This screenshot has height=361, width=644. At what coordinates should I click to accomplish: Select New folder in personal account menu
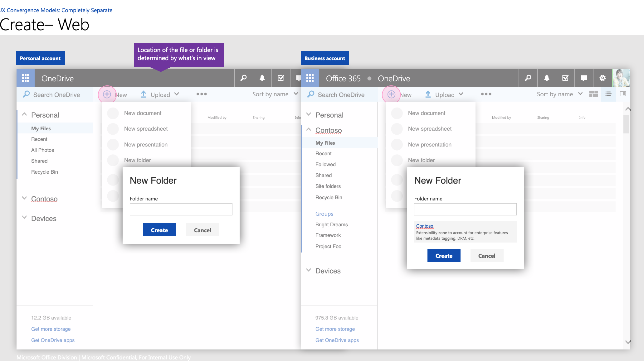pos(146,160)
